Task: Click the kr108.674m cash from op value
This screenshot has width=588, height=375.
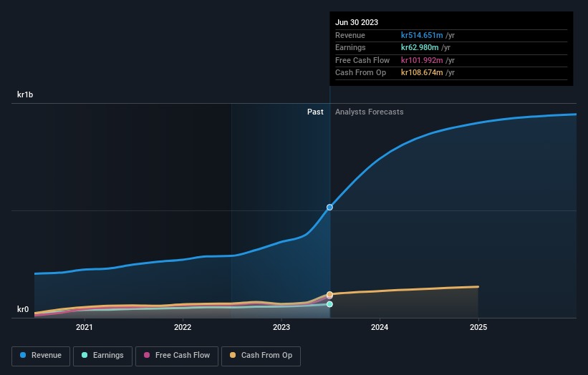Action: (422, 73)
